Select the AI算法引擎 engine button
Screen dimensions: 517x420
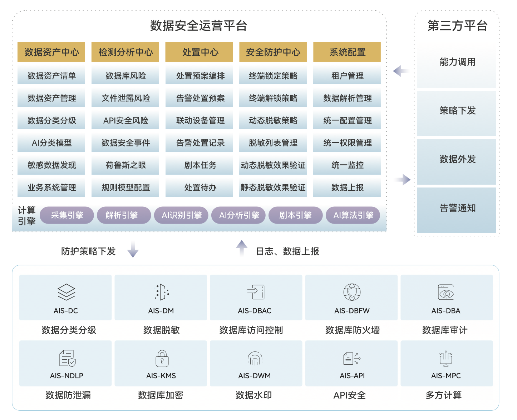pos(353,215)
